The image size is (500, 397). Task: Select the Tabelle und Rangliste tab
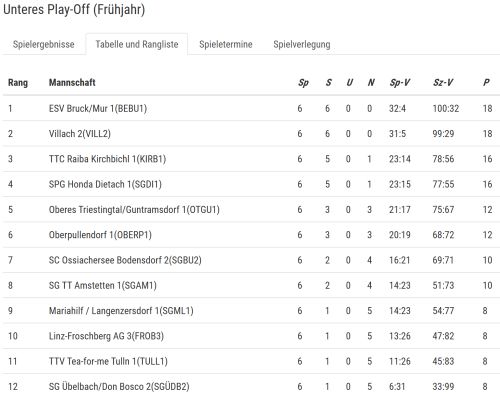137,44
